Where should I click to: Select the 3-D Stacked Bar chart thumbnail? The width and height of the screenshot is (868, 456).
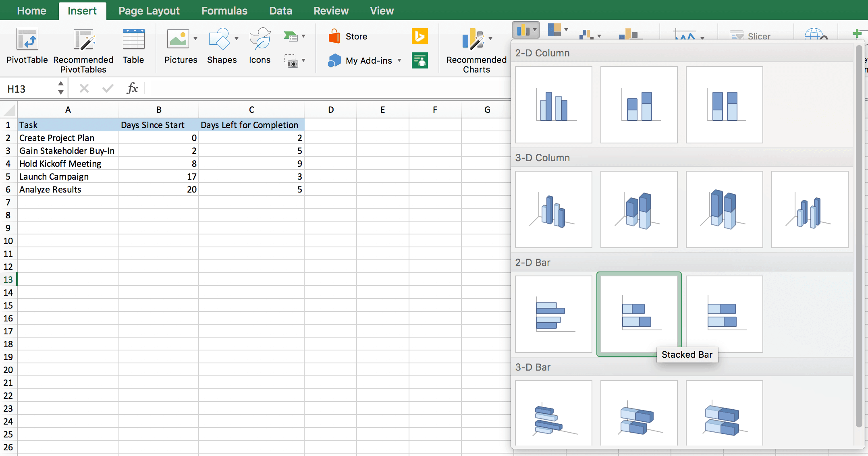pos(639,415)
